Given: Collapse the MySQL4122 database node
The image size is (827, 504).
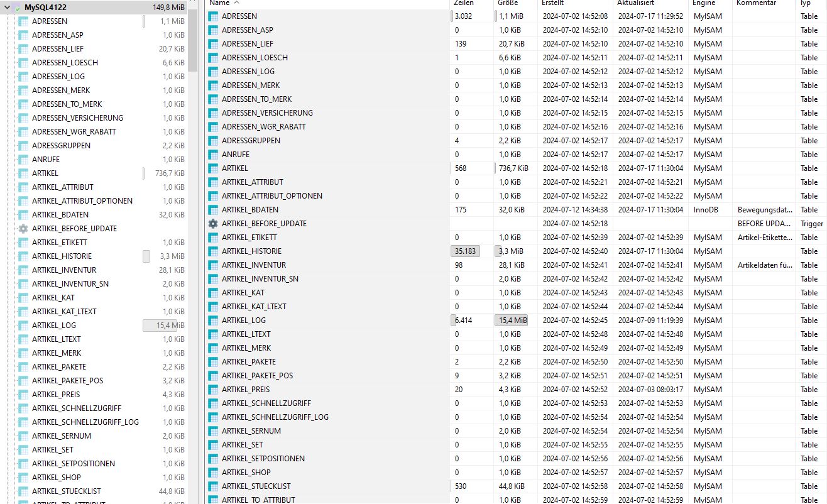Looking at the screenshot, I should pyautogui.click(x=6, y=8).
